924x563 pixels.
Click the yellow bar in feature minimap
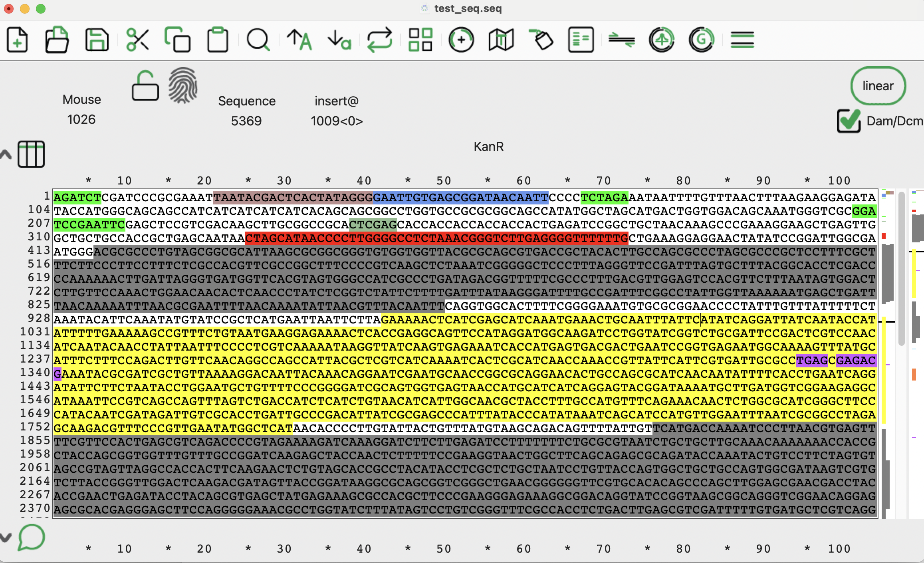click(x=884, y=370)
